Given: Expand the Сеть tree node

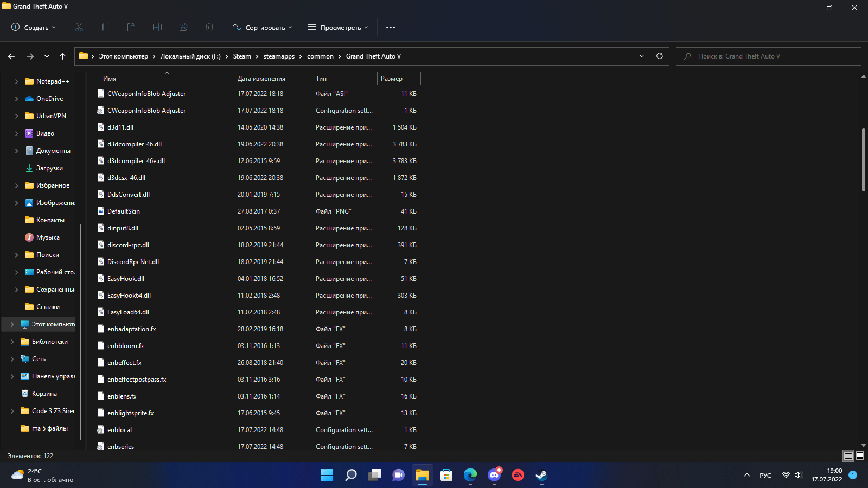Looking at the screenshot, I should point(12,359).
